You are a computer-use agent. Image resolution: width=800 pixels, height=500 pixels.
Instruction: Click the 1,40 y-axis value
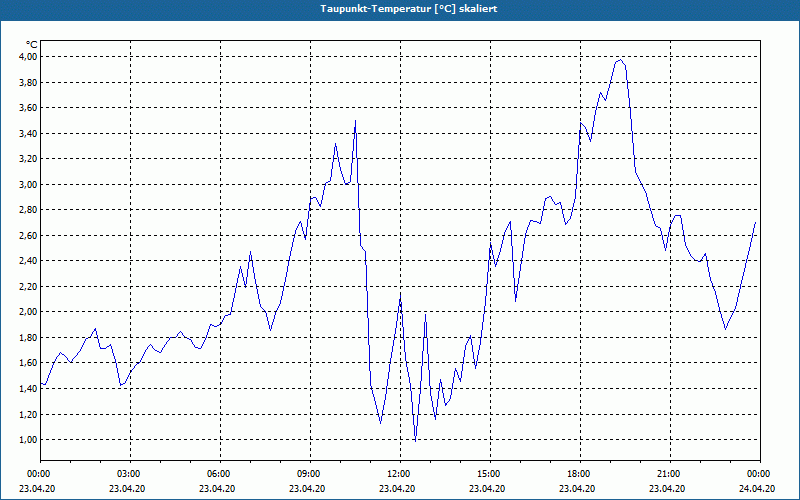(28, 388)
